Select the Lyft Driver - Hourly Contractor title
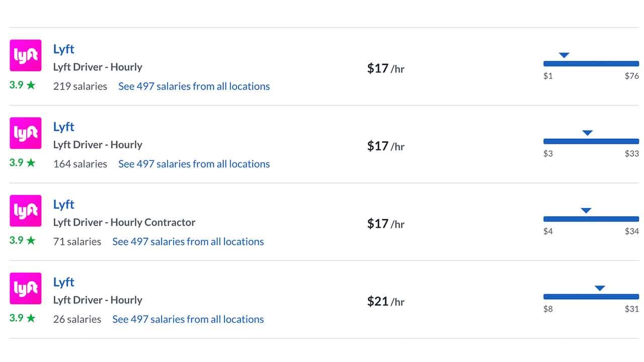The height and width of the screenshot is (362, 644). point(124,222)
